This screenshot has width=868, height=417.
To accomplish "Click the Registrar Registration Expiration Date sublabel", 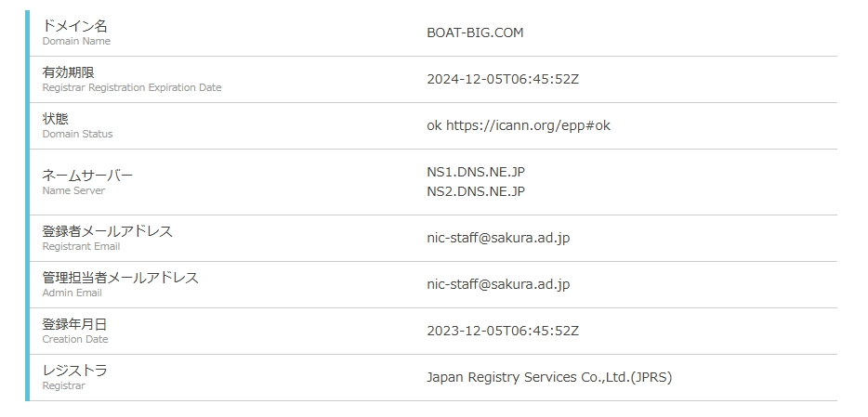I will tap(132, 88).
